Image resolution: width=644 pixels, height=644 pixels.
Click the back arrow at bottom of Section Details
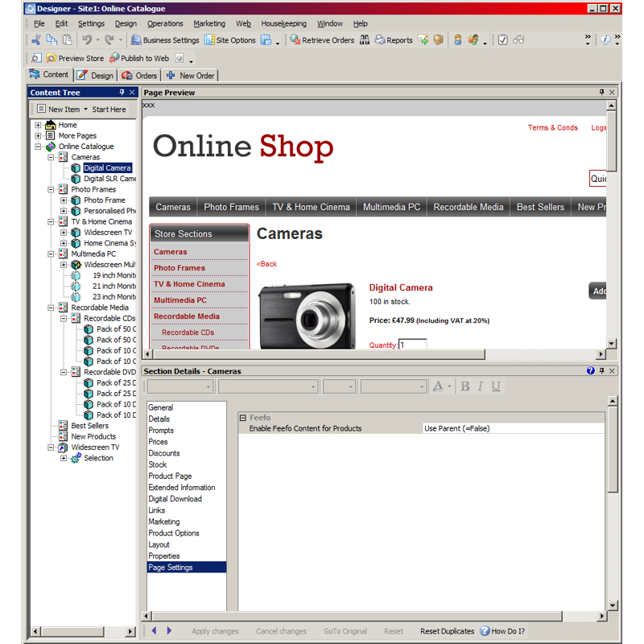click(x=154, y=630)
